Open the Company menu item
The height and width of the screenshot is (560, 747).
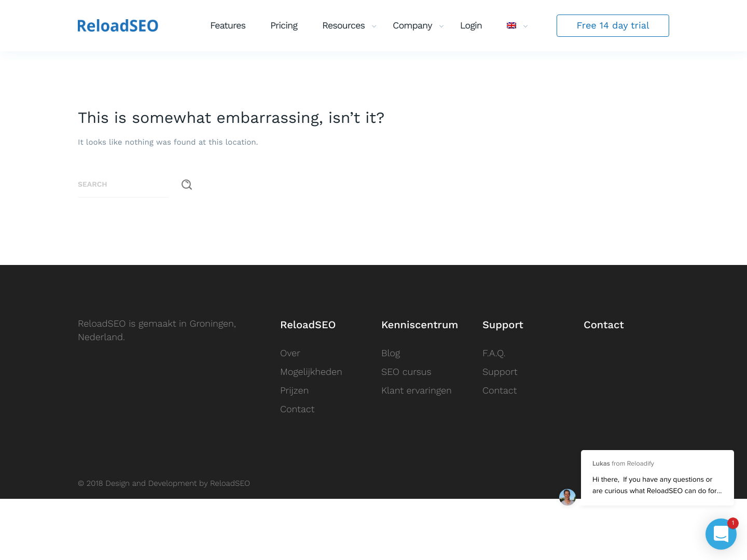[412, 25]
